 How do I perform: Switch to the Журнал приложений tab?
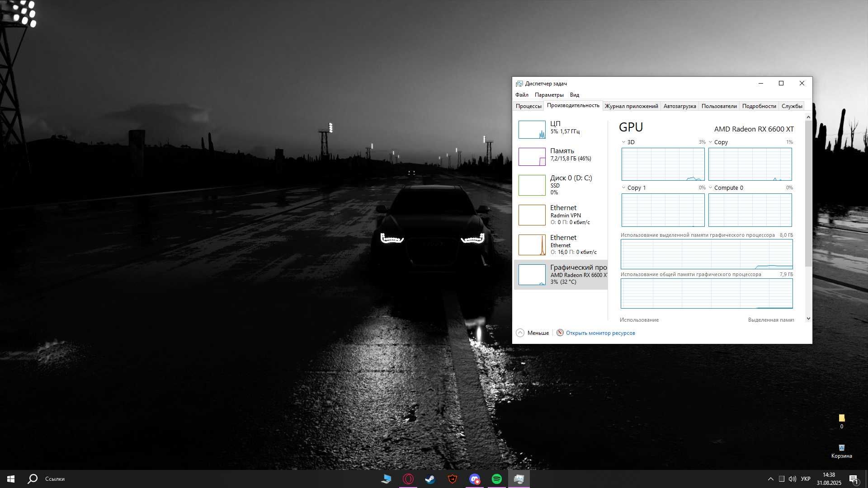tap(631, 106)
